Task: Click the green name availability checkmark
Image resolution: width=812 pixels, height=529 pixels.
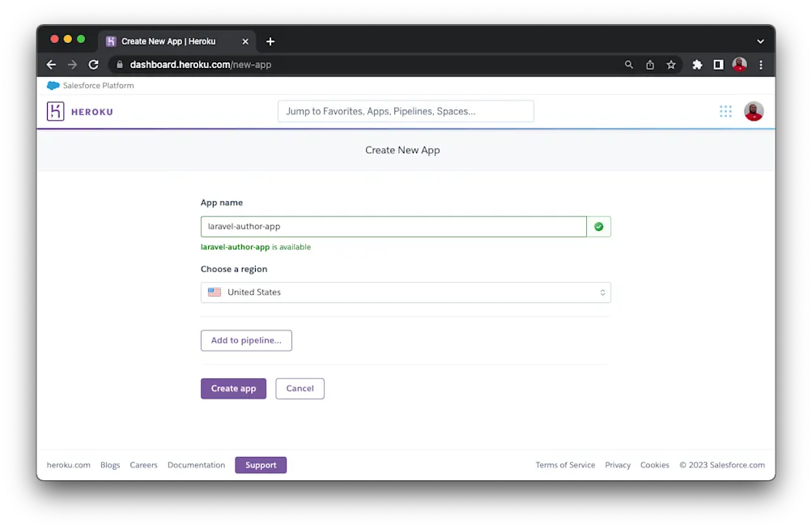Action: 598,226
